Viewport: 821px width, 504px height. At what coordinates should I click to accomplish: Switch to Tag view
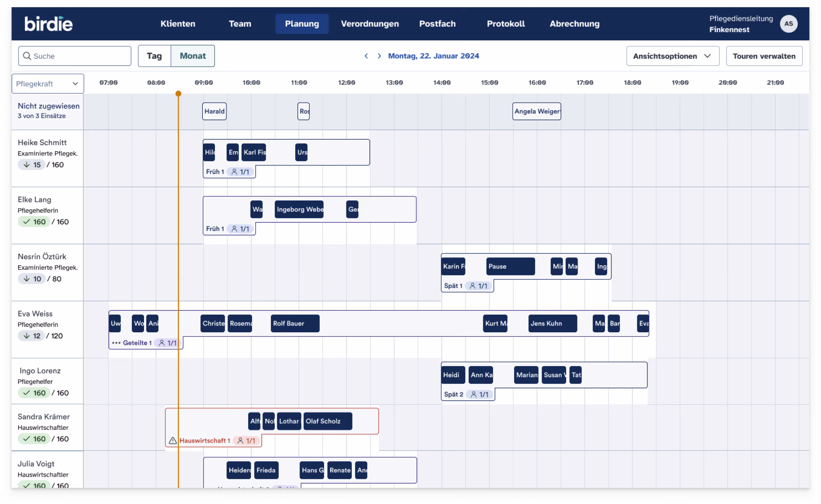point(154,56)
